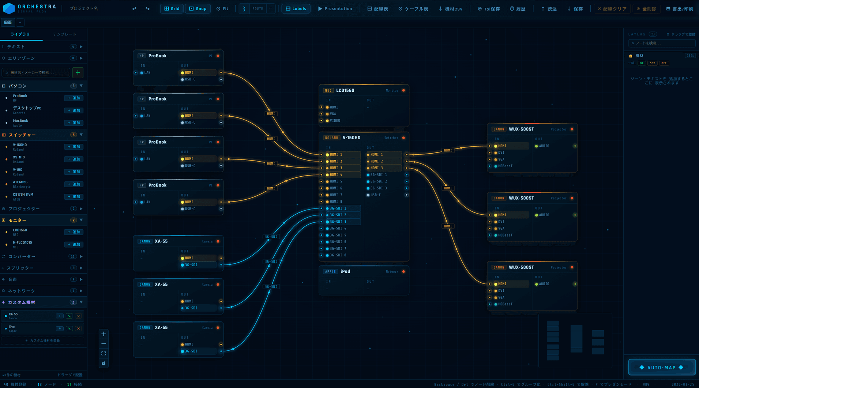Image resolution: width=868 pixels, height=395 pixels.
Task: Save a template with Tpl保存
Action: click(x=488, y=8)
